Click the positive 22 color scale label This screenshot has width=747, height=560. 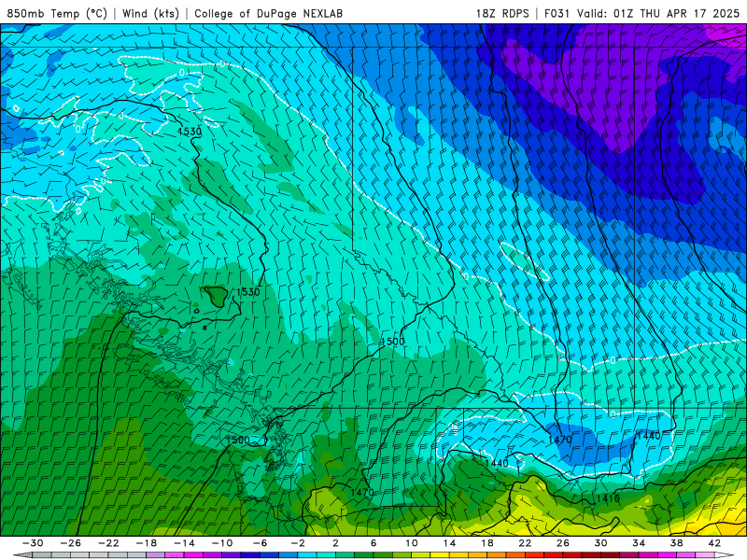(525, 543)
